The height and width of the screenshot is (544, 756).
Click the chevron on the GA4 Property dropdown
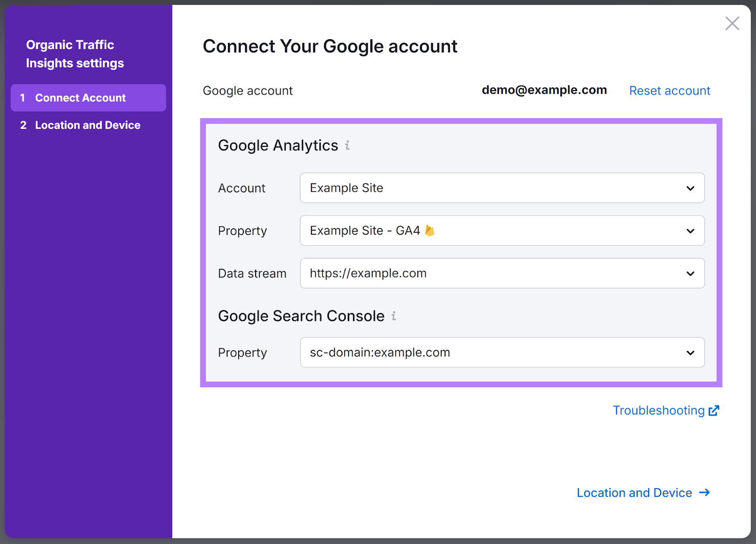(x=690, y=231)
